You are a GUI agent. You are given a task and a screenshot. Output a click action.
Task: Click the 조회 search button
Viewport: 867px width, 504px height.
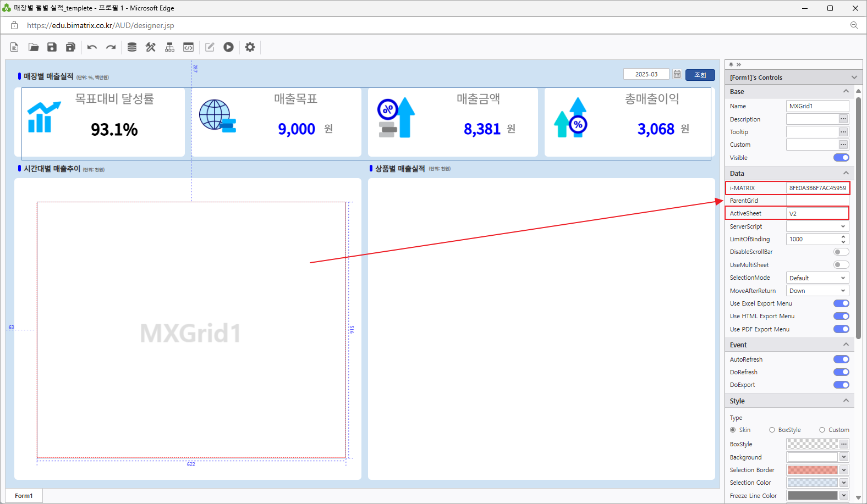click(x=700, y=75)
